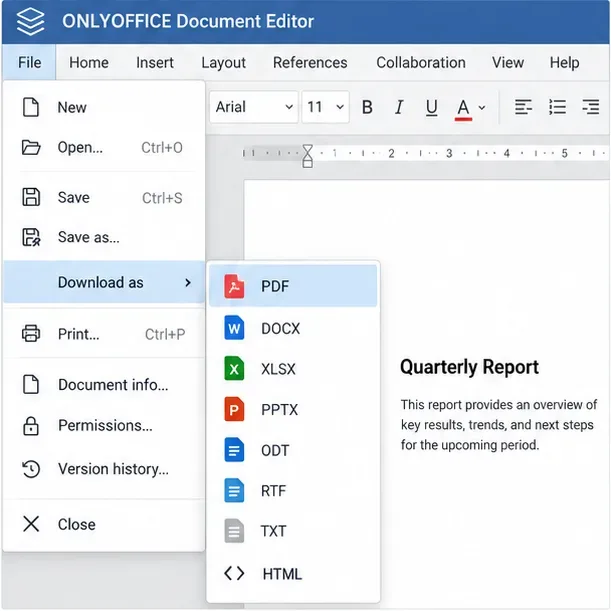Click the paragraph starting 'This report provides'
Screen dimensions: 611x611
click(x=499, y=425)
